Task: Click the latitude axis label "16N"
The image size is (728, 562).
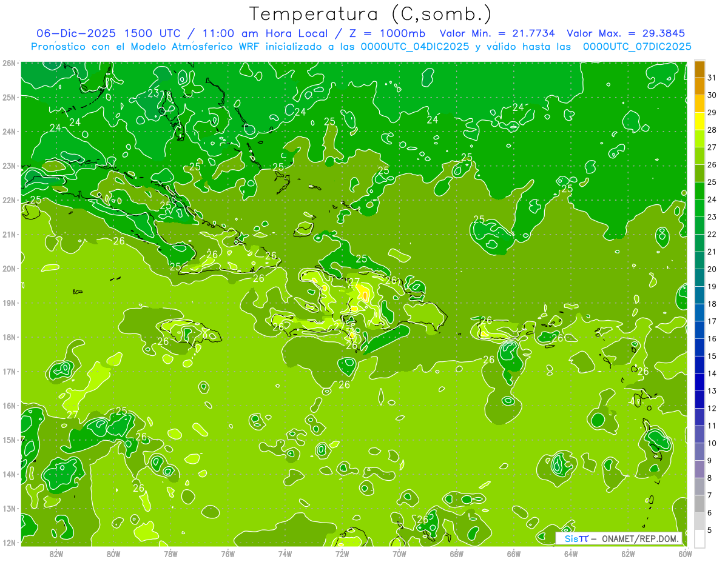Action: 9,406
